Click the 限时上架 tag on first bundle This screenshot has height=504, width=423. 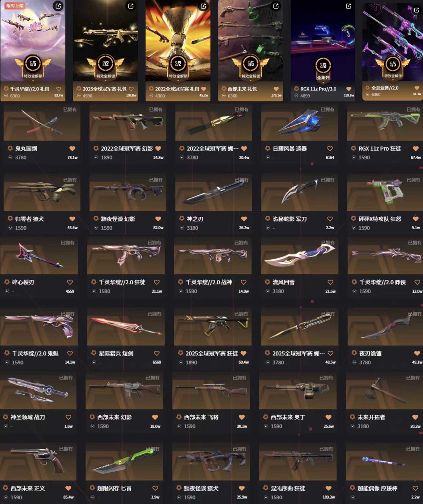(14, 5)
